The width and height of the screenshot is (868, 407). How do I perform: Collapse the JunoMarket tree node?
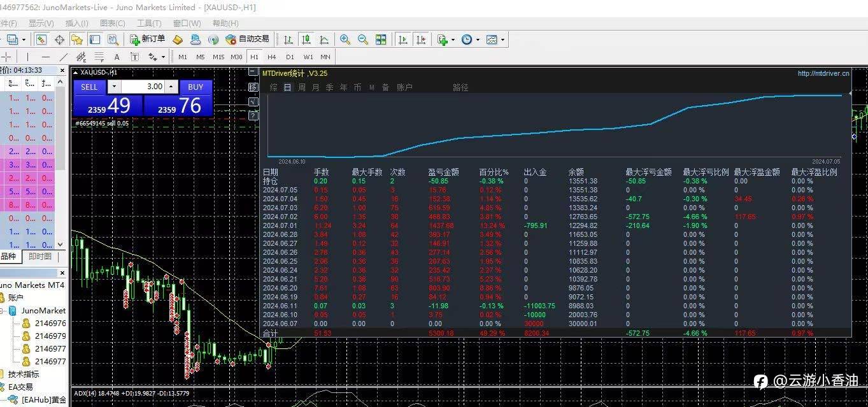pyautogui.click(x=2, y=311)
